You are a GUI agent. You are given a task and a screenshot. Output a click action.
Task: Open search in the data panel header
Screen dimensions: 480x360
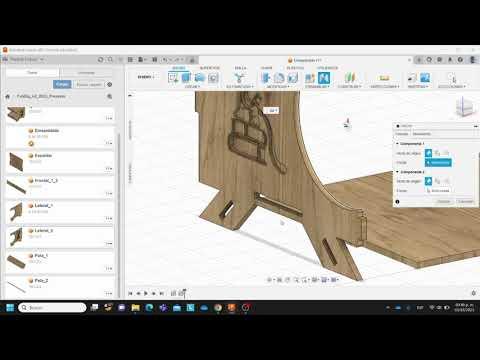[x=110, y=60]
